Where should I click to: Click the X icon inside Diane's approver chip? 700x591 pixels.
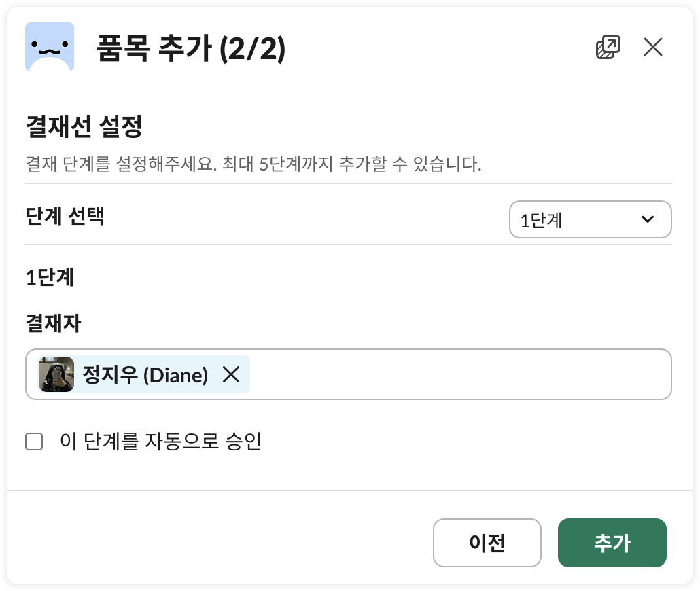click(x=230, y=374)
